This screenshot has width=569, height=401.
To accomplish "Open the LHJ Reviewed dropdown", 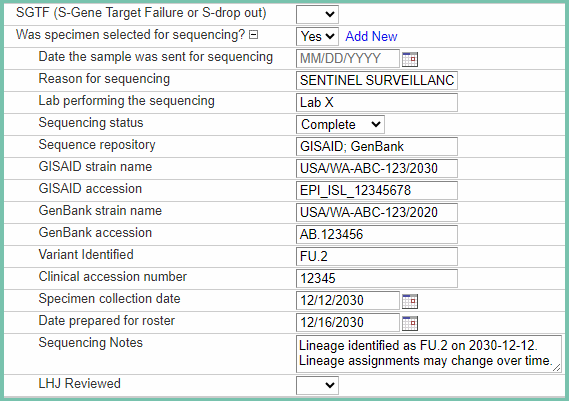I will coord(317,385).
